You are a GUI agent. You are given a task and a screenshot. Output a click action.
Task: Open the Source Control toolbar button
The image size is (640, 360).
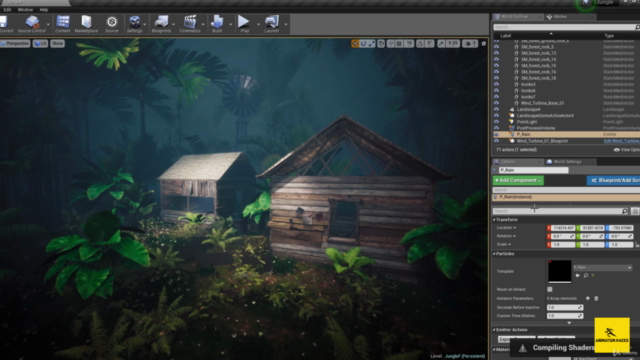click(32, 24)
